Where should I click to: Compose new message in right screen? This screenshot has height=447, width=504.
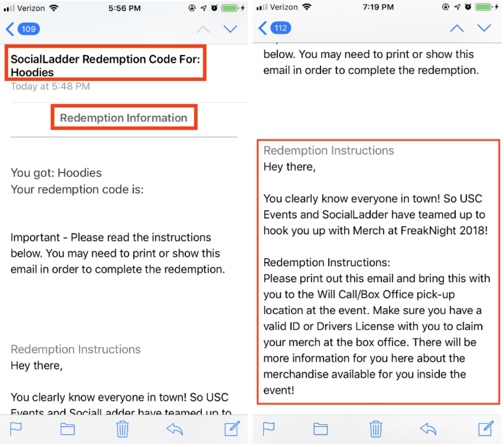tap(486, 428)
